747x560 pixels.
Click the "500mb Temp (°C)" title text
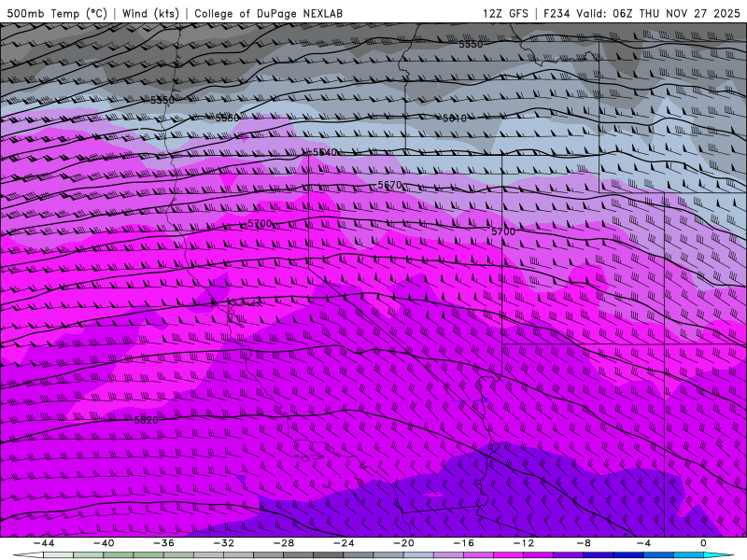coord(57,13)
